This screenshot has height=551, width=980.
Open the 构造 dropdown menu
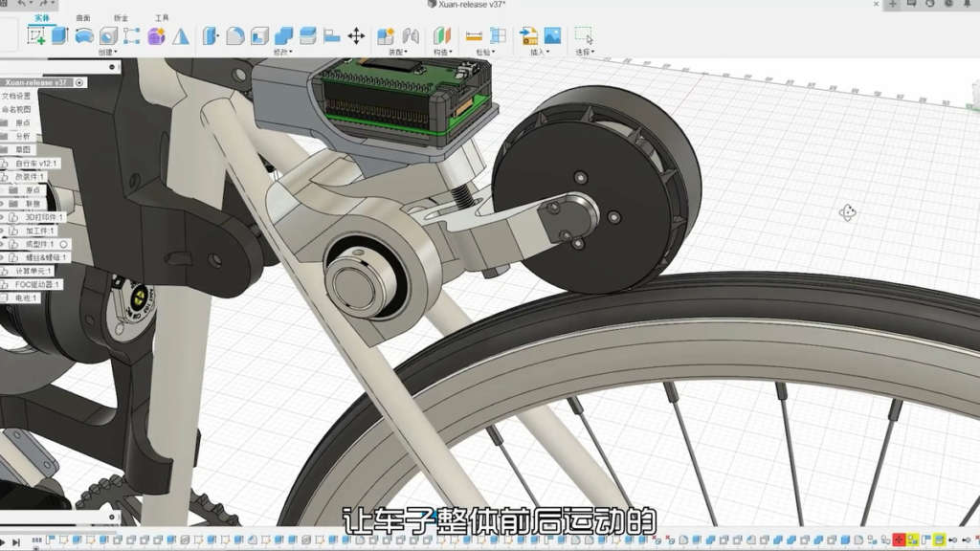point(442,52)
